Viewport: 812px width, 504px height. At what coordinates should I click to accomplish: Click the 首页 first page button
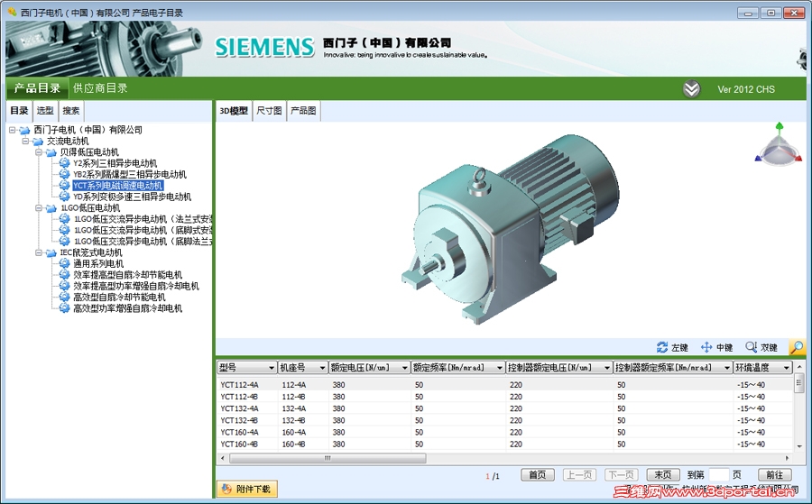[538, 475]
